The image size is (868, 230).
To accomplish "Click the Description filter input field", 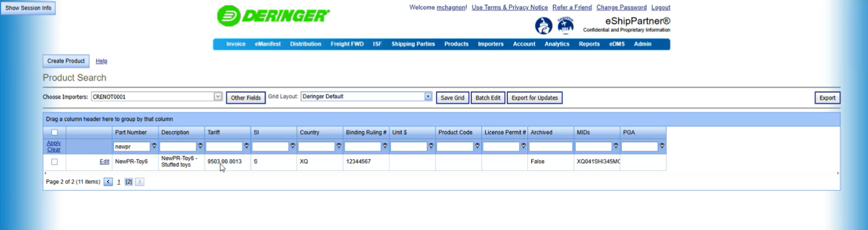I will 178,146.
